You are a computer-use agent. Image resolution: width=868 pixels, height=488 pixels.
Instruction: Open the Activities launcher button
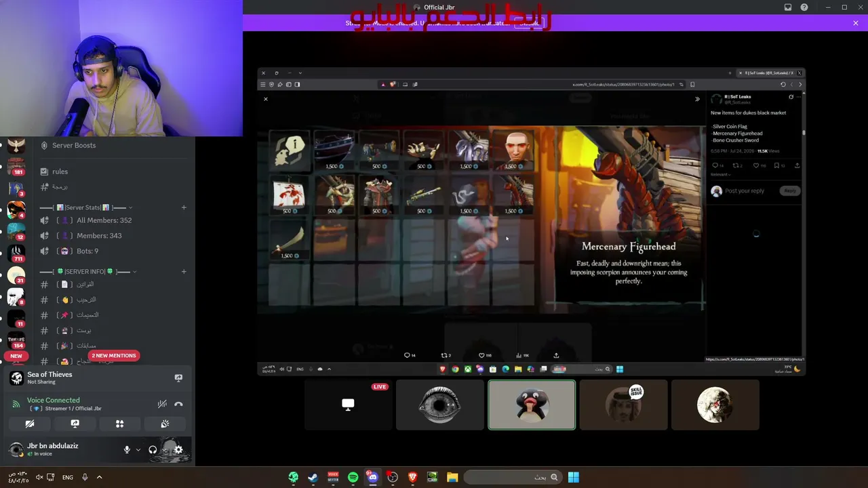(119, 424)
